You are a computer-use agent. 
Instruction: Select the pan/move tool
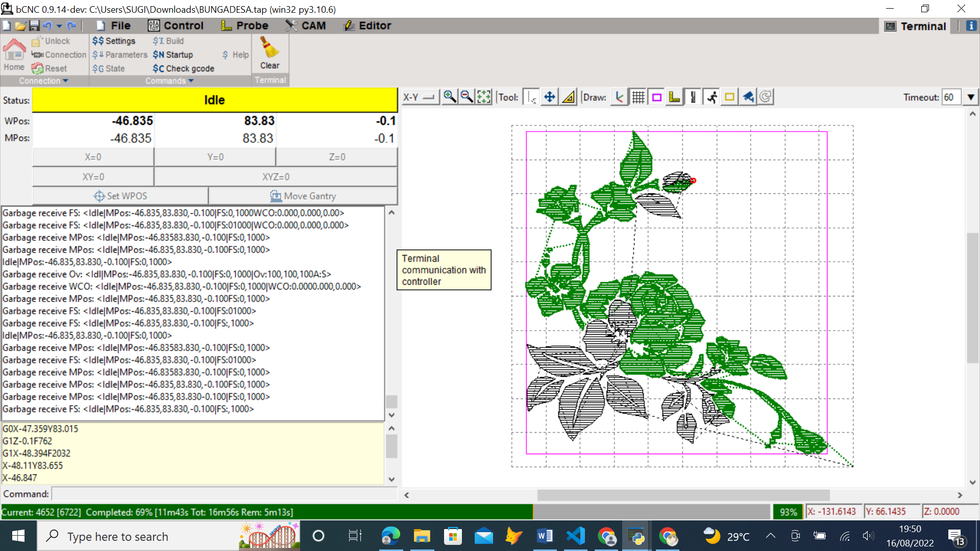tap(550, 97)
